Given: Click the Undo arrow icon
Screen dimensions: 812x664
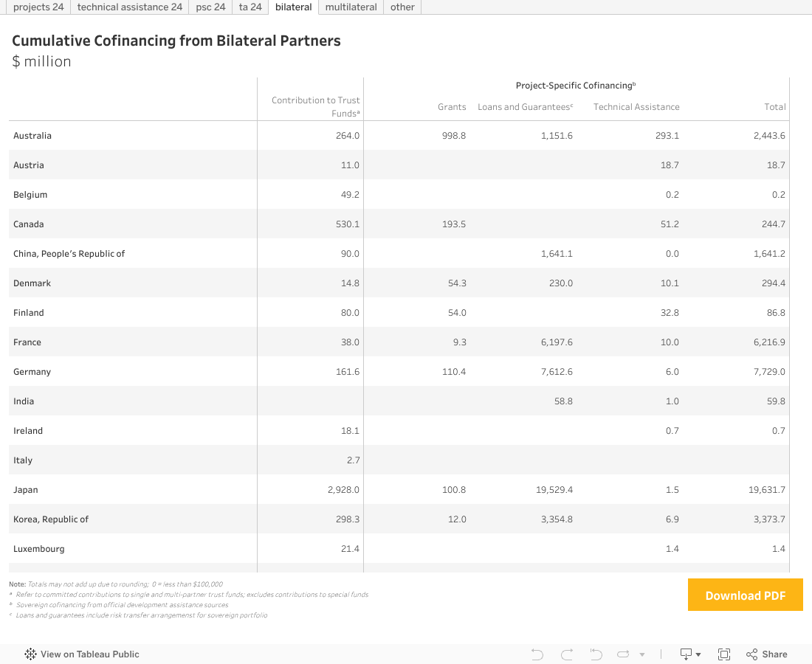Looking at the screenshot, I should [537, 654].
